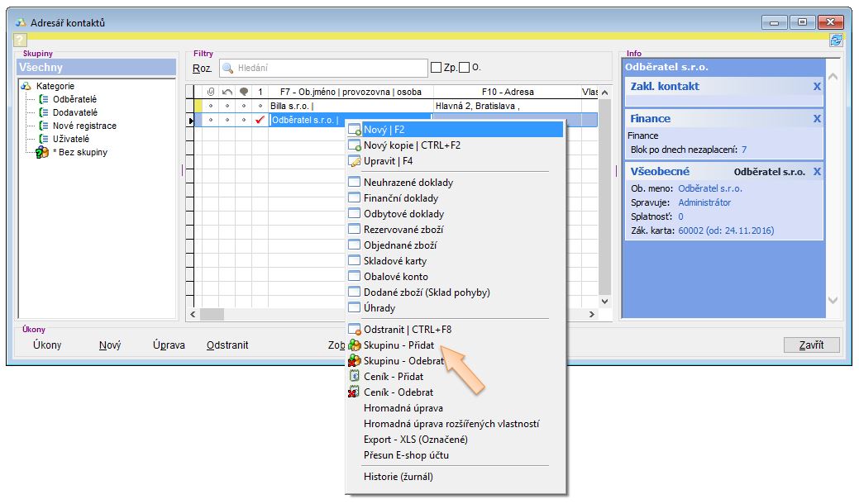Open the Odběratelé group in tree

(74, 99)
